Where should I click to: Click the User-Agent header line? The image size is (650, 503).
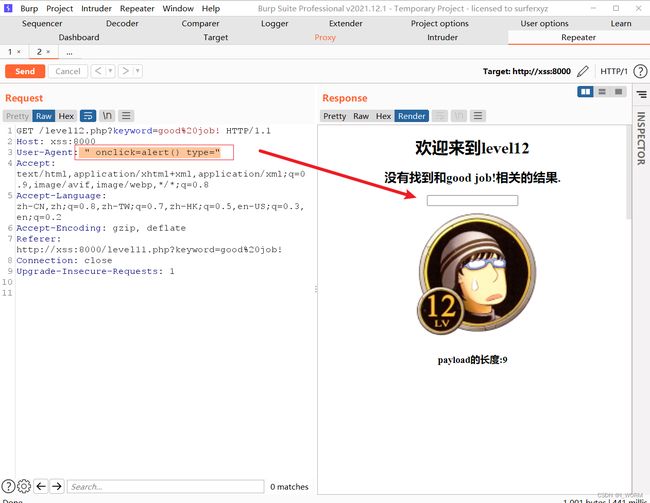pos(118,152)
